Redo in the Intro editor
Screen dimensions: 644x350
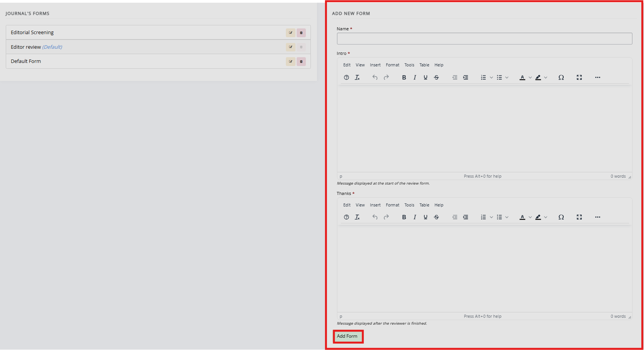click(x=386, y=78)
